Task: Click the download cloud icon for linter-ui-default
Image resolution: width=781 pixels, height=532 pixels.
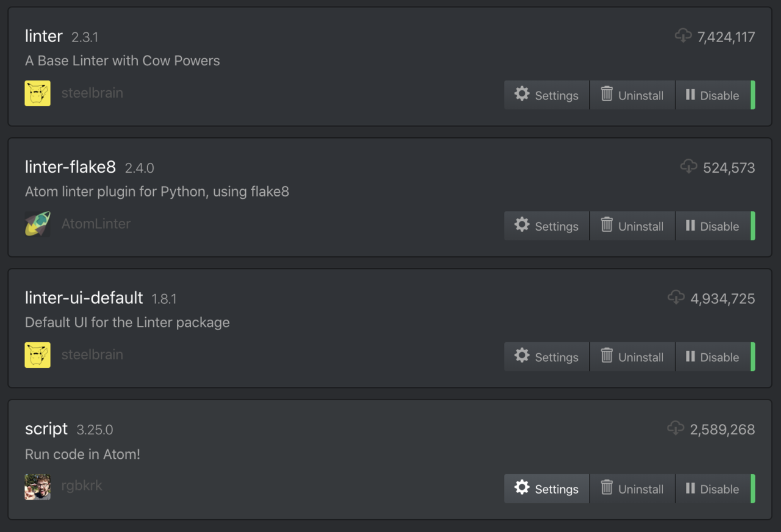Action: click(676, 298)
